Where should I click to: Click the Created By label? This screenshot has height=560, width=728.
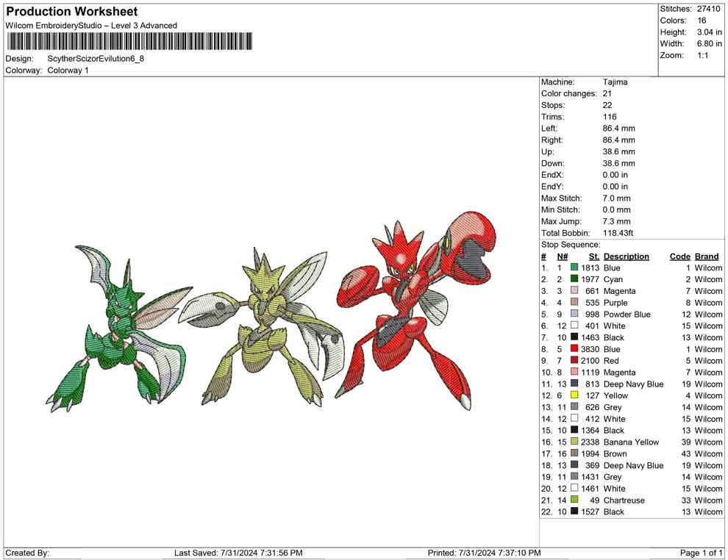click(27, 553)
